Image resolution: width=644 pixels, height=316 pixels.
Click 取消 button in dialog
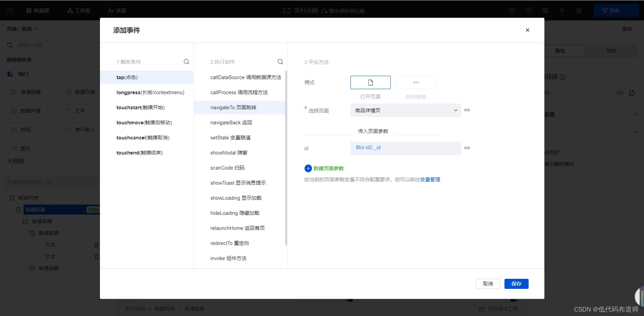[488, 284]
